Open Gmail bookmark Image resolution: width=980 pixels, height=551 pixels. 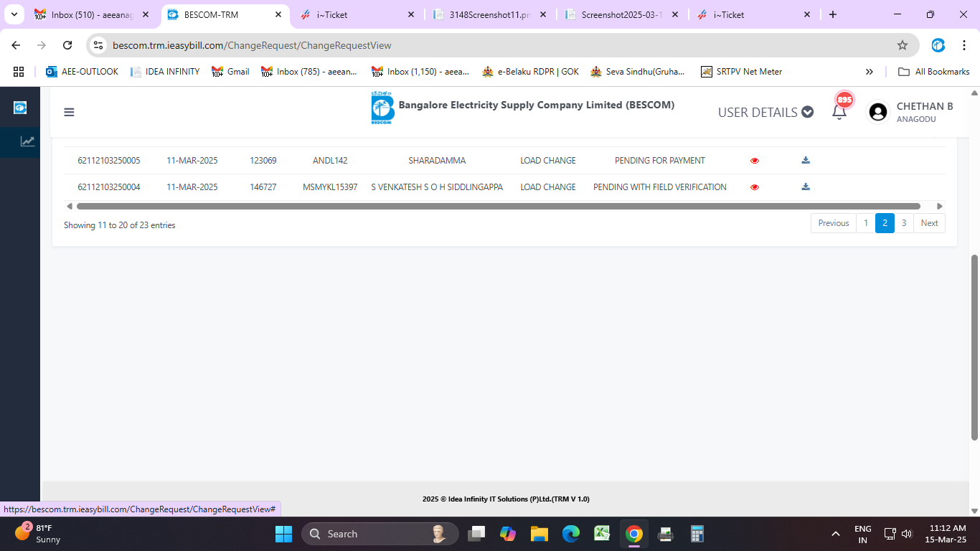(x=230, y=72)
